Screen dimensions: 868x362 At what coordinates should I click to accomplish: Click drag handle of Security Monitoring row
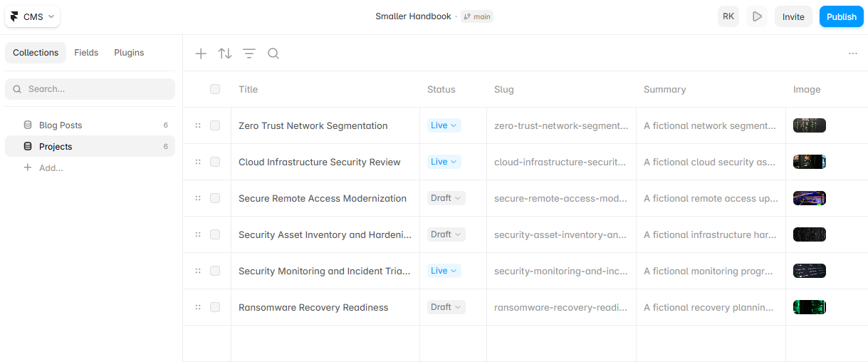point(198,271)
